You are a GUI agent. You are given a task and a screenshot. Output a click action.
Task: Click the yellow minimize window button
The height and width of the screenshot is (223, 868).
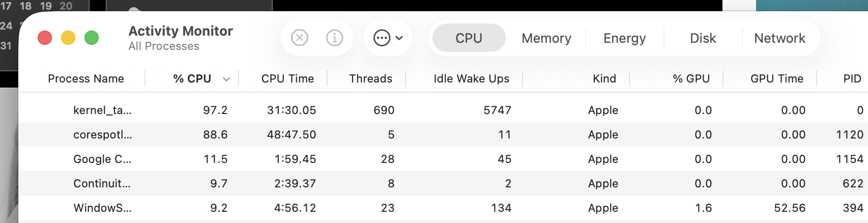click(68, 38)
